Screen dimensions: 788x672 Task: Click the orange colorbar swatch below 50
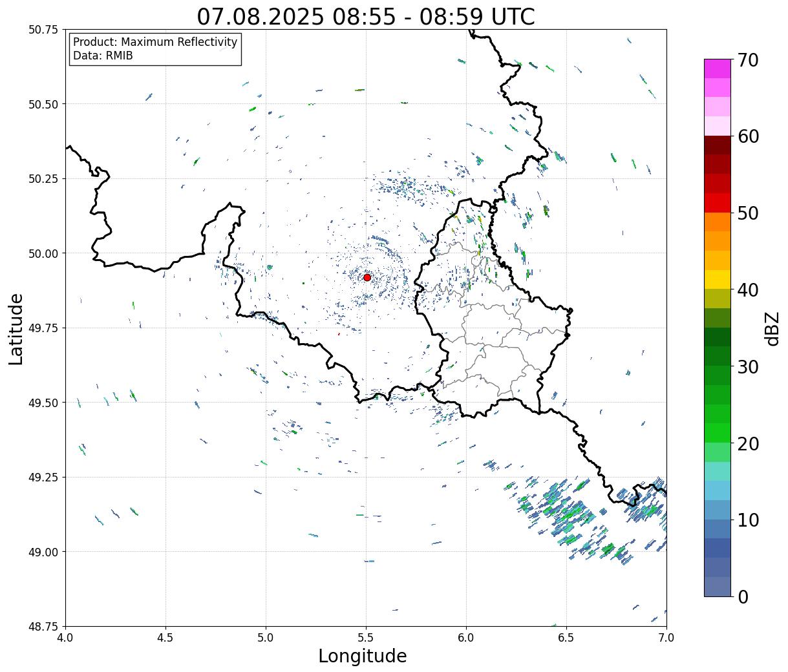(x=718, y=222)
